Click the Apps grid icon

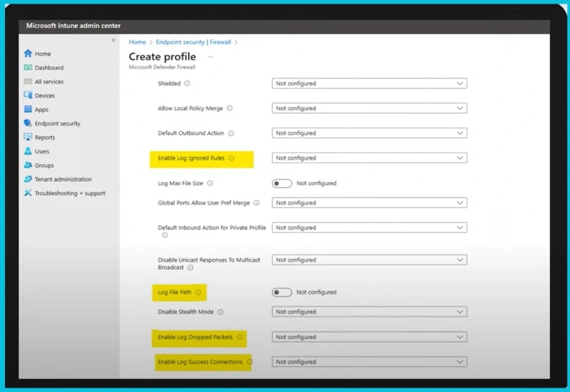(28, 109)
